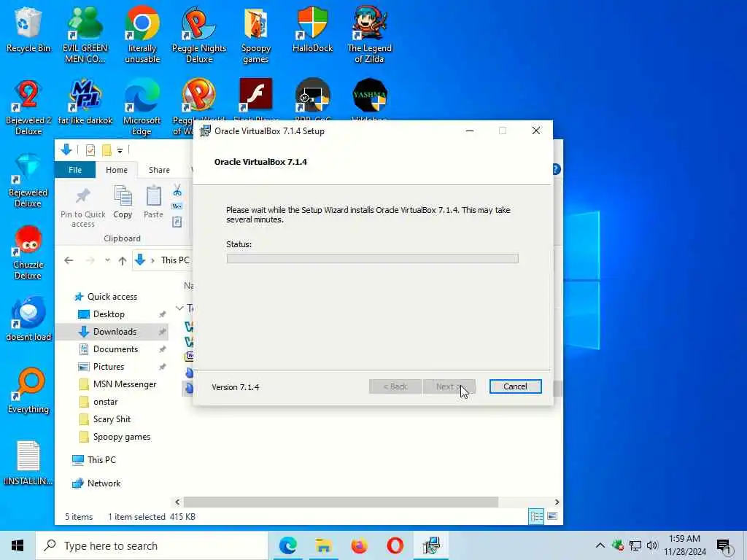Open the onstar folder in sidebar
747x560 pixels.
98,402
